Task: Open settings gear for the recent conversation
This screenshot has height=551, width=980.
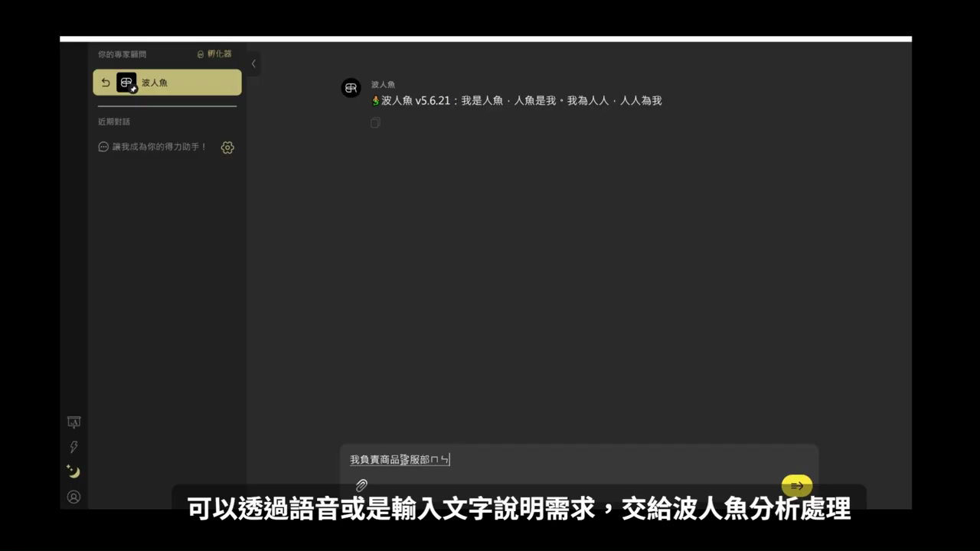Action: [227, 148]
